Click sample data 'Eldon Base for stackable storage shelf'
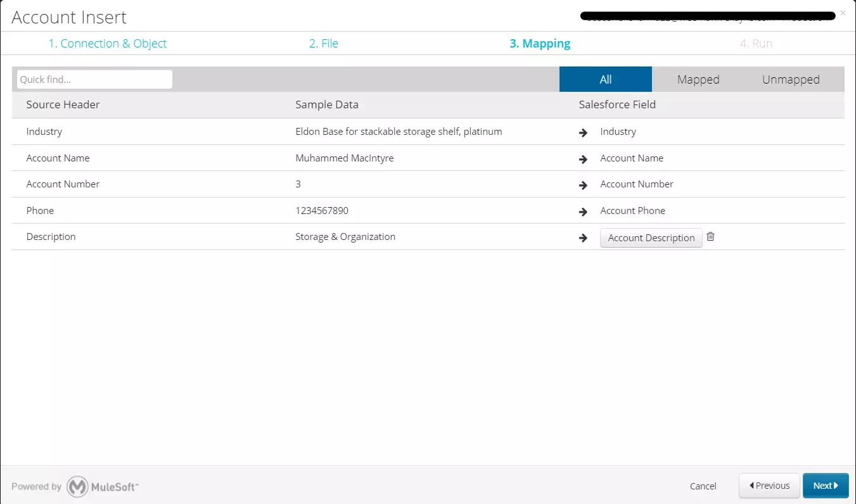Screen dimensions: 856x504 click(399, 132)
